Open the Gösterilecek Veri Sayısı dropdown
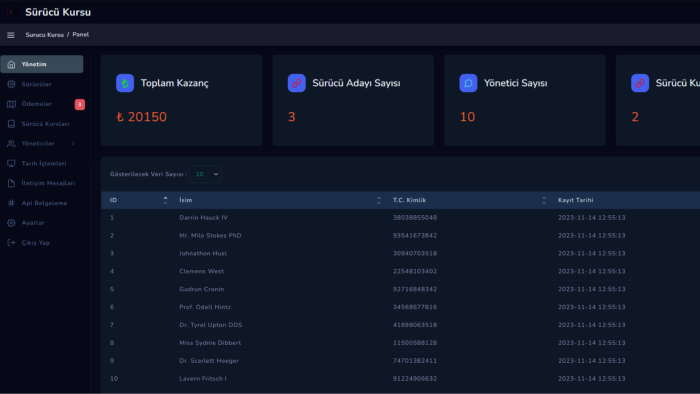Viewport: 700px width, 394px height. pyautogui.click(x=205, y=174)
